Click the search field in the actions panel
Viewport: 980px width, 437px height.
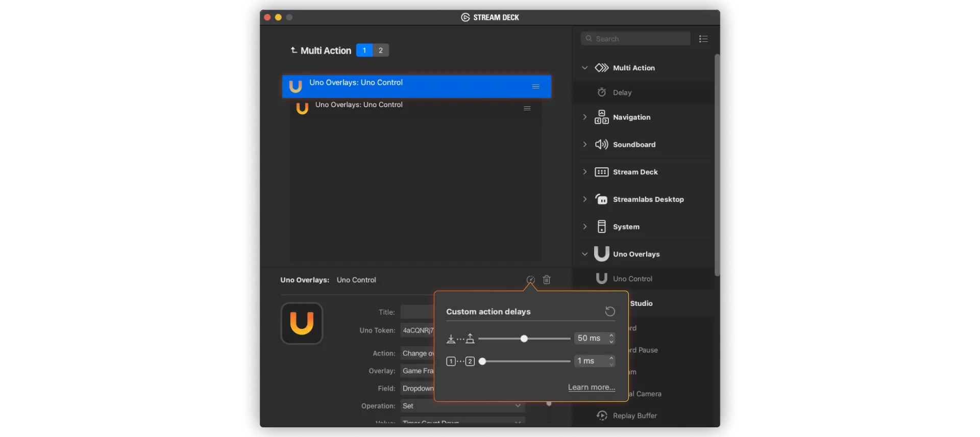coord(635,39)
